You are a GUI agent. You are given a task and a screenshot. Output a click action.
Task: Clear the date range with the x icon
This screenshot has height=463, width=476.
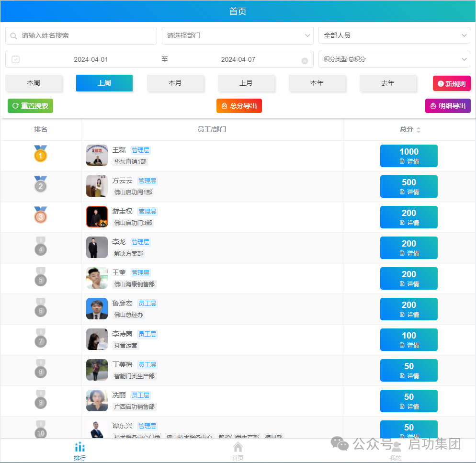point(305,61)
